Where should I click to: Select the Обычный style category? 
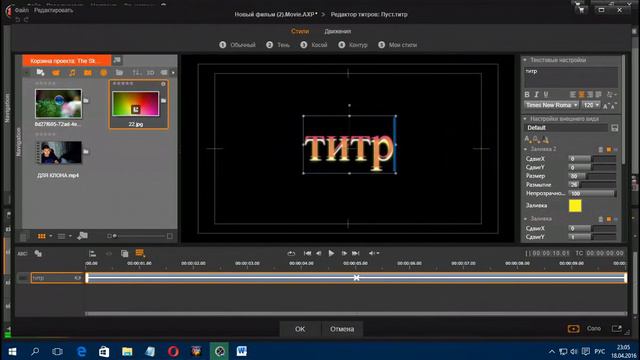(238, 45)
